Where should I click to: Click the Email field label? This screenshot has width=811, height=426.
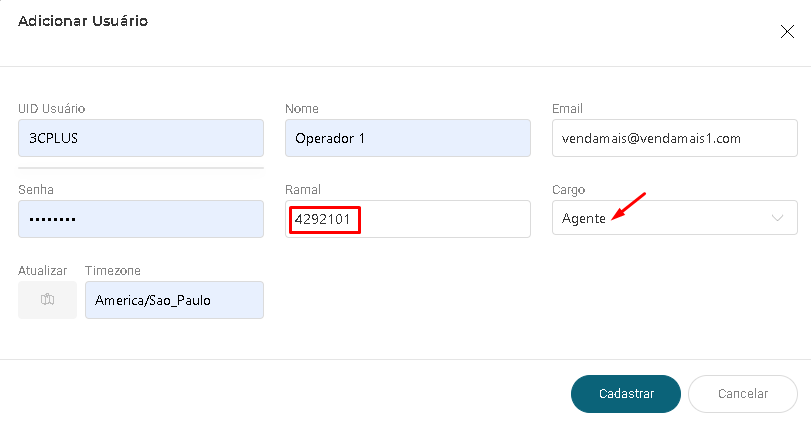(567, 109)
